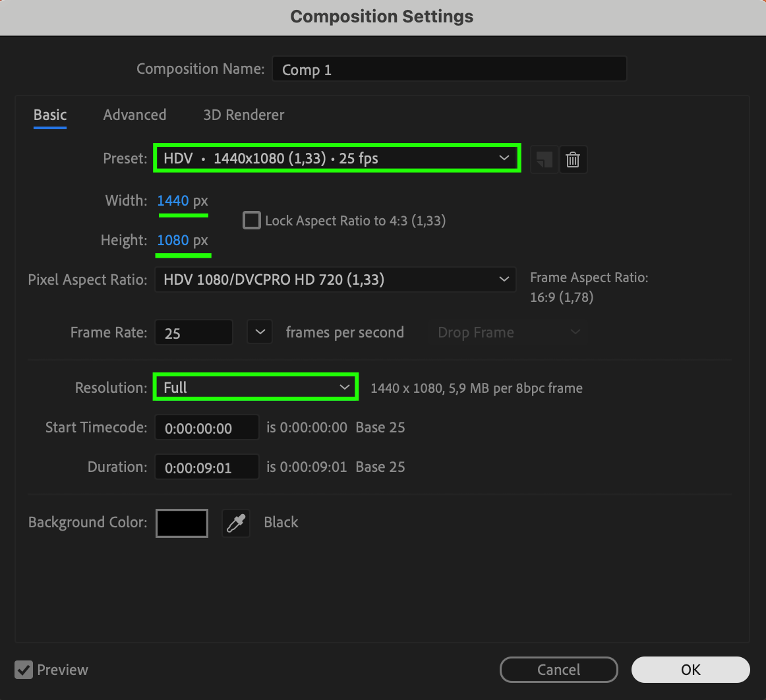This screenshot has height=700, width=766.
Task: Click the delete preset trash icon
Action: [x=573, y=160]
